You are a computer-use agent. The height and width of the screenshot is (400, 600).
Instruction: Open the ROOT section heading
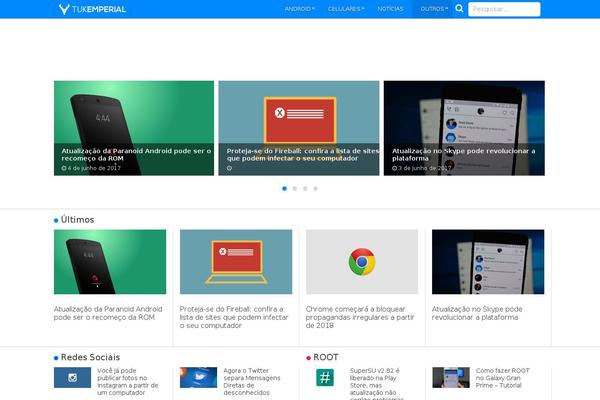(326, 357)
